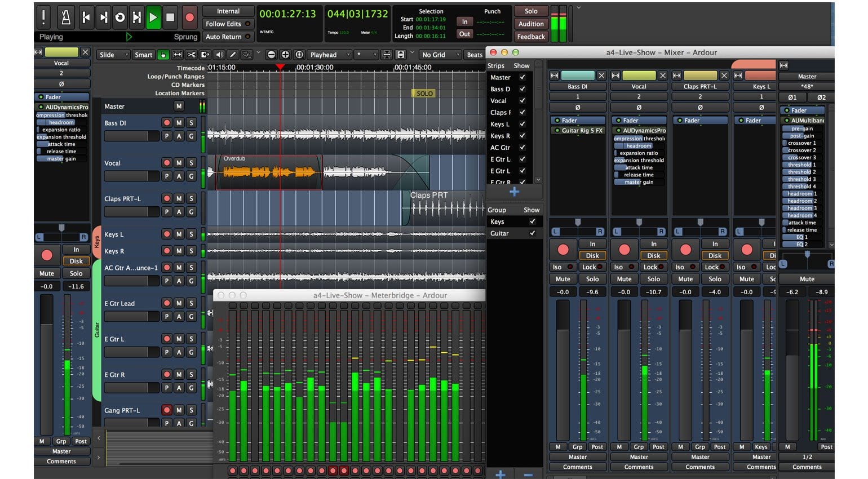Viewport: 868px width, 479px height.
Task: Go to session end transport button
Action: pyautogui.click(x=103, y=17)
